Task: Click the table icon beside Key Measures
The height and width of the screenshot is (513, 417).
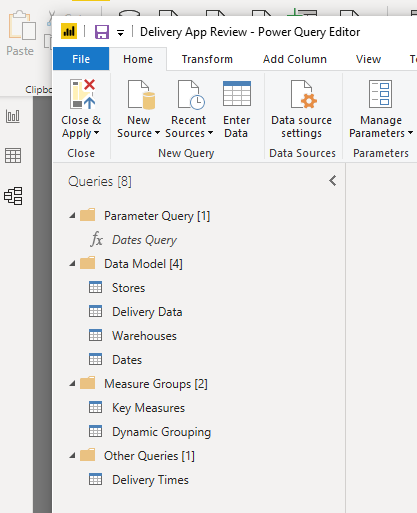Action: [96, 407]
